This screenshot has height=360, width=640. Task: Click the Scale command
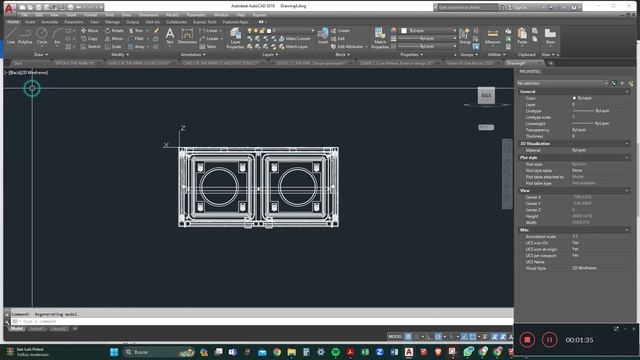point(113,47)
